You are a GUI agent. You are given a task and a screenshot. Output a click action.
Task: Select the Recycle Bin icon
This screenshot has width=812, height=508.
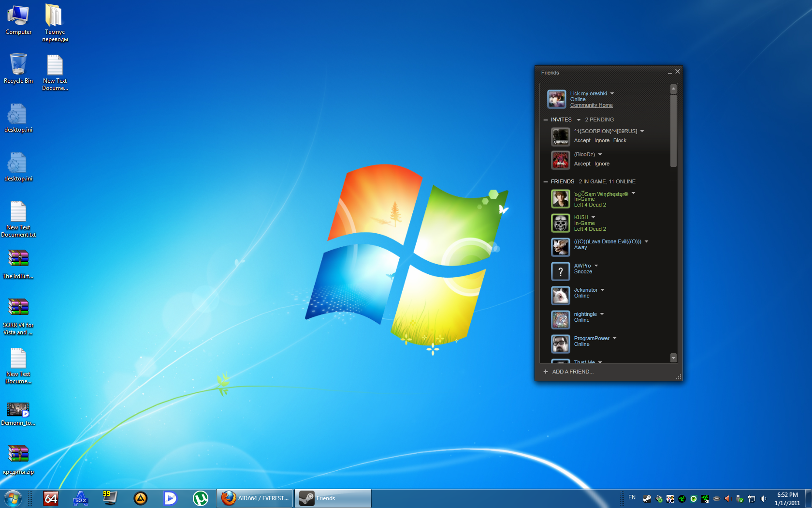coord(18,68)
